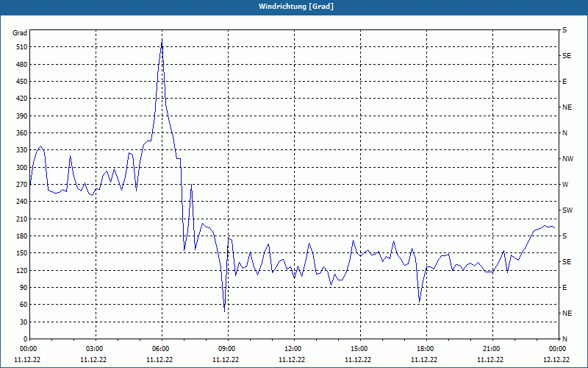Click the 11.12.22 date under 03:00
This screenshot has width=588, height=368.
(93, 359)
